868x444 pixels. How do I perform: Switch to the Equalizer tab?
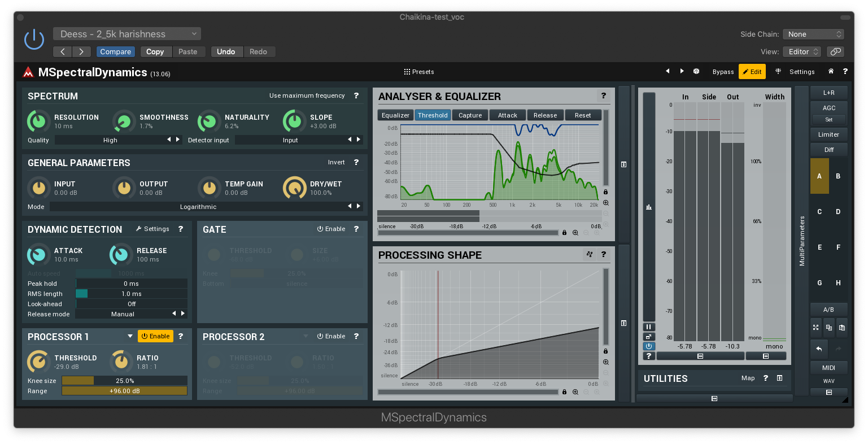coord(395,115)
